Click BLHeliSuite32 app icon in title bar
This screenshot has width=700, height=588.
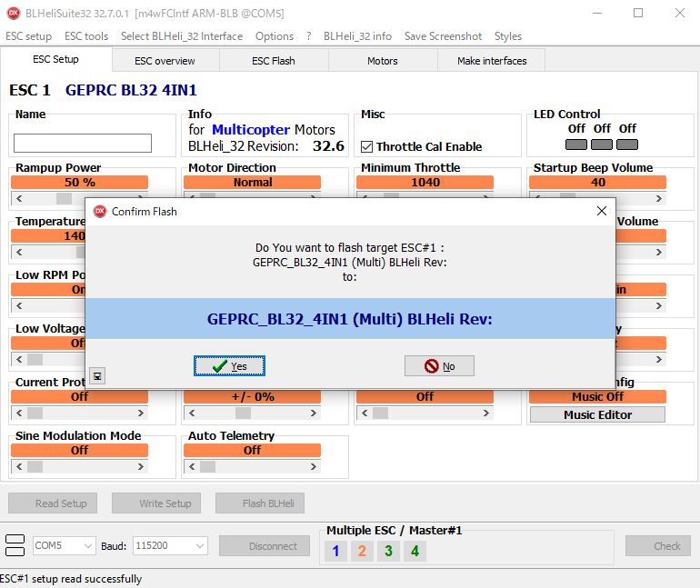tap(14, 13)
